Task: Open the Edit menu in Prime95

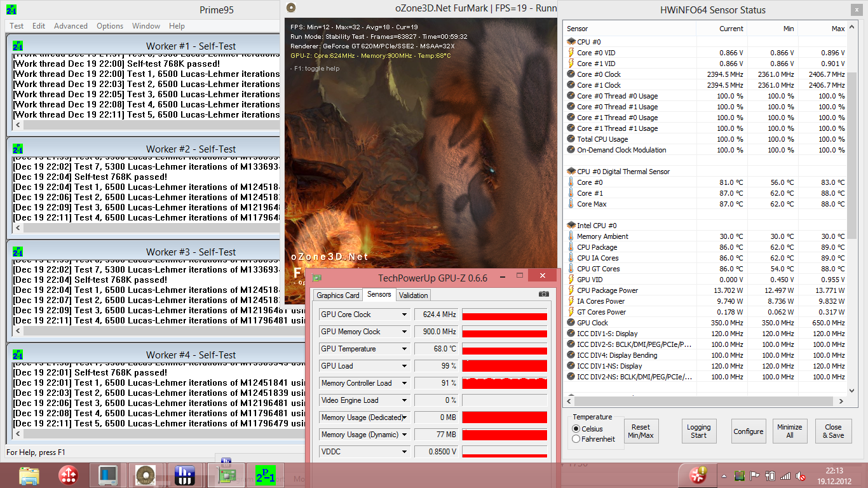Action: (39, 26)
